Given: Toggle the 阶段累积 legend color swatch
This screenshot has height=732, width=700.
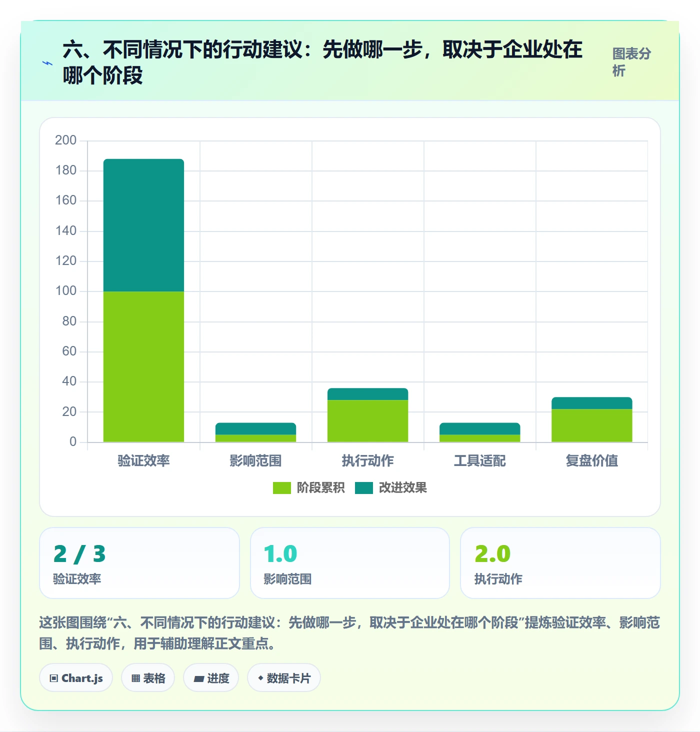Looking at the screenshot, I should point(281,487).
